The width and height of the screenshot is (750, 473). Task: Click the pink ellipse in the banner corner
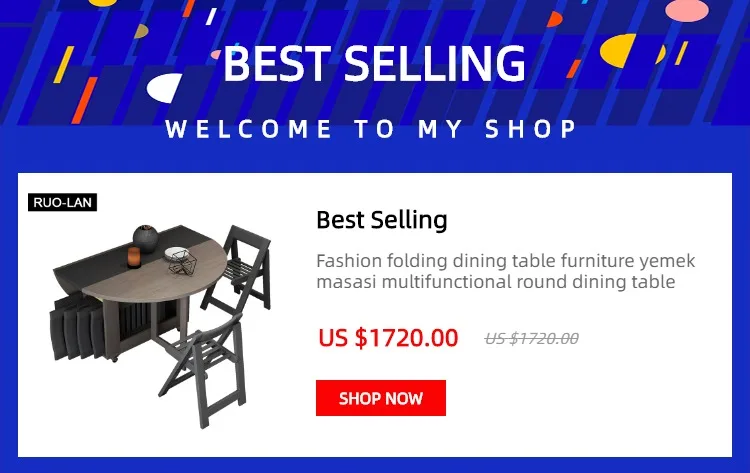click(687, 11)
